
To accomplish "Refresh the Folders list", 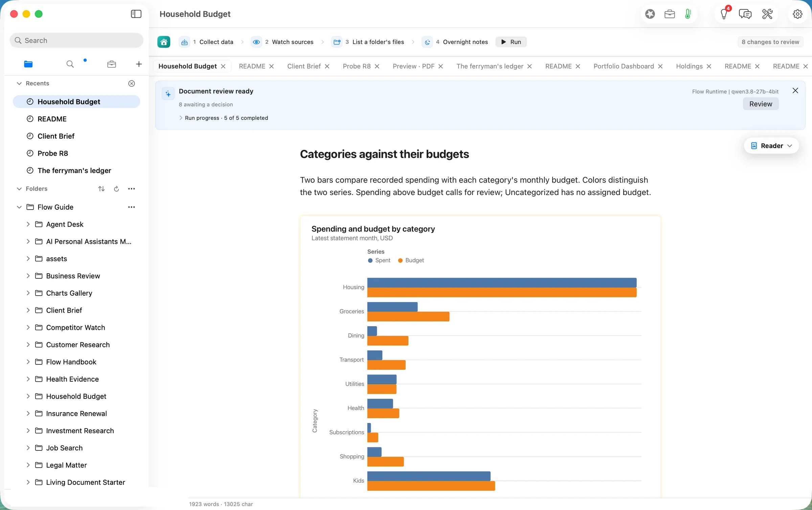I will [116, 189].
